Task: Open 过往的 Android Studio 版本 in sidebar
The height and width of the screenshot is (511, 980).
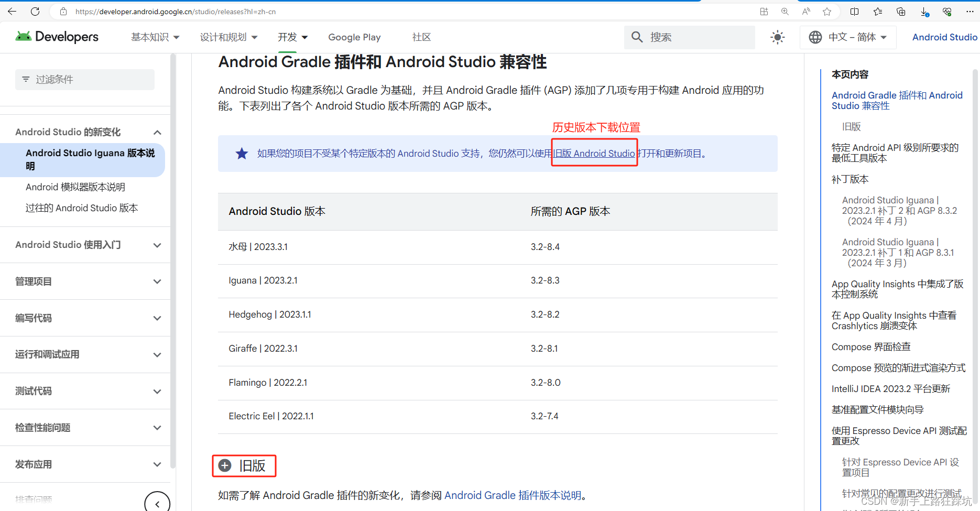Action: tap(82, 208)
